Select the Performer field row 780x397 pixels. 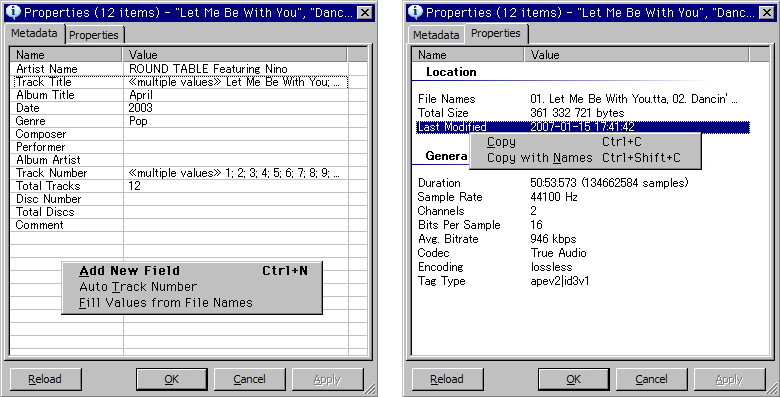(179, 147)
